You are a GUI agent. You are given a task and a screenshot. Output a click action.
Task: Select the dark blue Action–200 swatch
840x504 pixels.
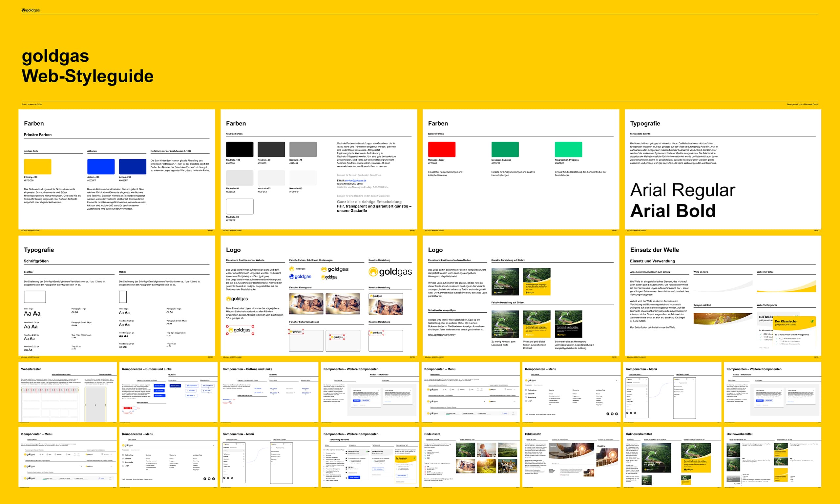(x=133, y=166)
